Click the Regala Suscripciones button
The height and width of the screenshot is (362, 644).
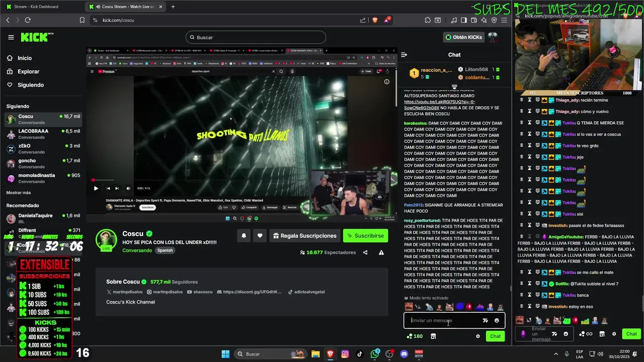click(305, 236)
